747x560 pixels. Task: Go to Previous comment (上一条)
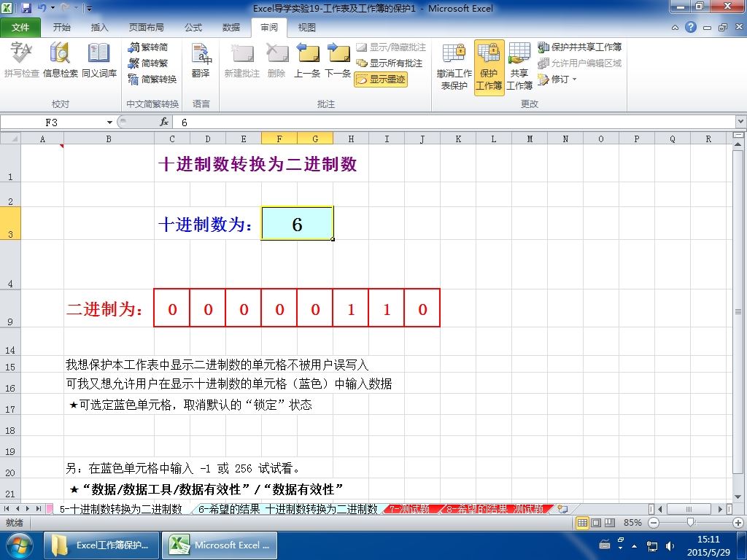tap(307, 60)
